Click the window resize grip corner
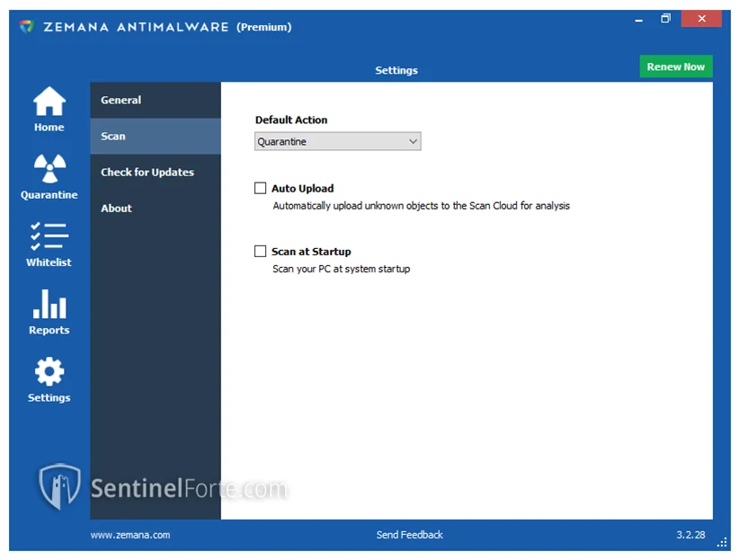Screen dimensions: 739x560 tap(722, 543)
